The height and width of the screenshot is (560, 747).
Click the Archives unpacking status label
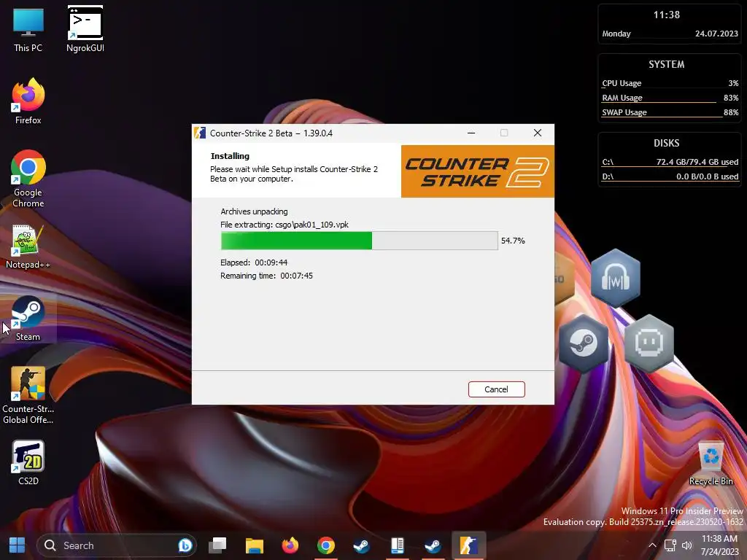click(x=254, y=211)
